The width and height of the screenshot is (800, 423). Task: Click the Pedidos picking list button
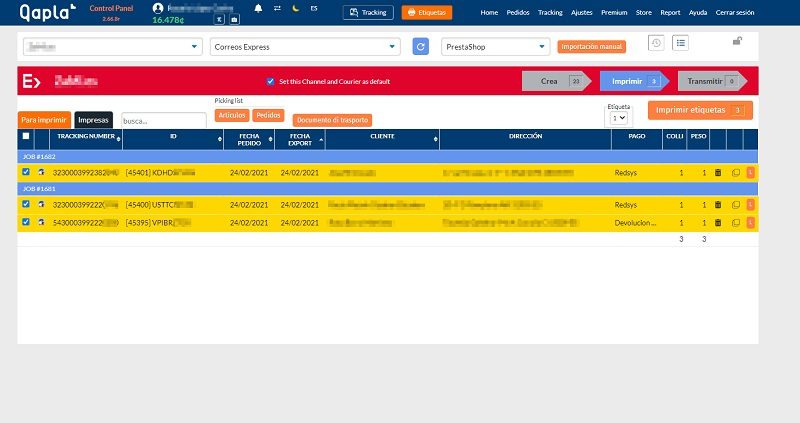coord(268,115)
